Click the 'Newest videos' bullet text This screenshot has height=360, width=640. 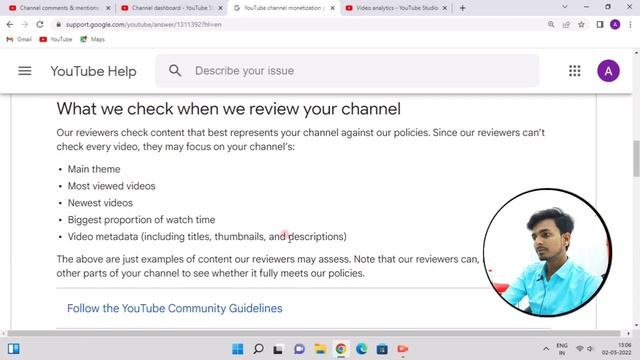pyautogui.click(x=100, y=203)
